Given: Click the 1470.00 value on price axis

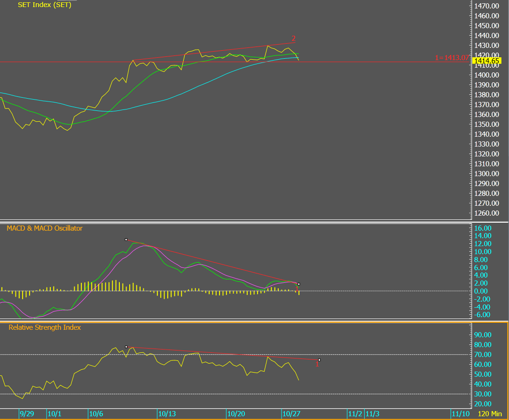Looking at the screenshot, I should (x=486, y=6).
